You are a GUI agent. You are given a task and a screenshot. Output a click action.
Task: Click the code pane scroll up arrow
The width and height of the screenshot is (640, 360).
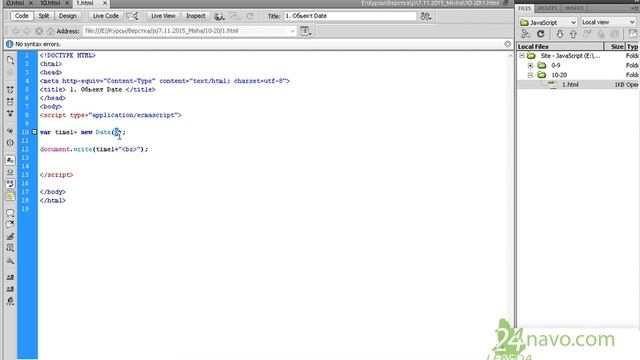pyautogui.click(x=510, y=56)
